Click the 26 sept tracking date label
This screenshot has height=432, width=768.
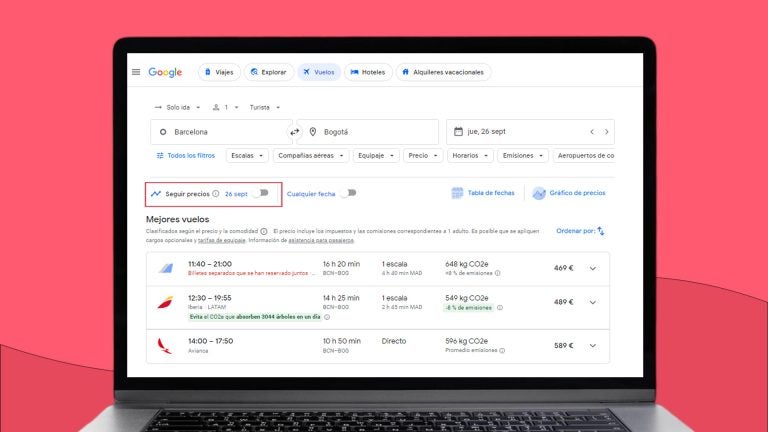click(236, 194)
